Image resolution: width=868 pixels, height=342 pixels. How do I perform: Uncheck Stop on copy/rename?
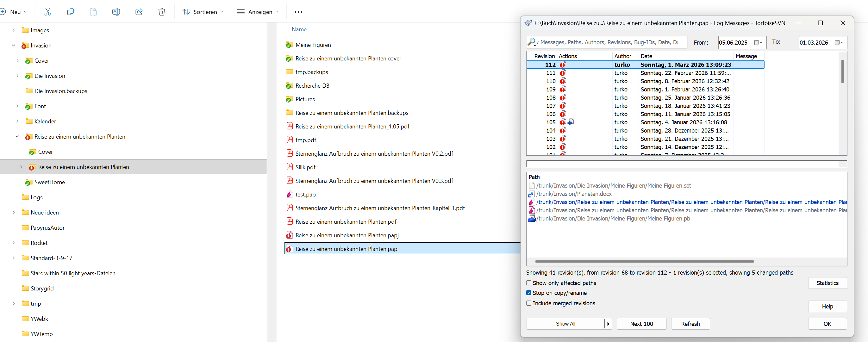coord(529,293)
